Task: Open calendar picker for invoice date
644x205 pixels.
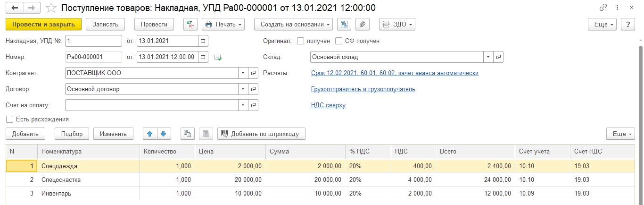Action: (203, 41)
